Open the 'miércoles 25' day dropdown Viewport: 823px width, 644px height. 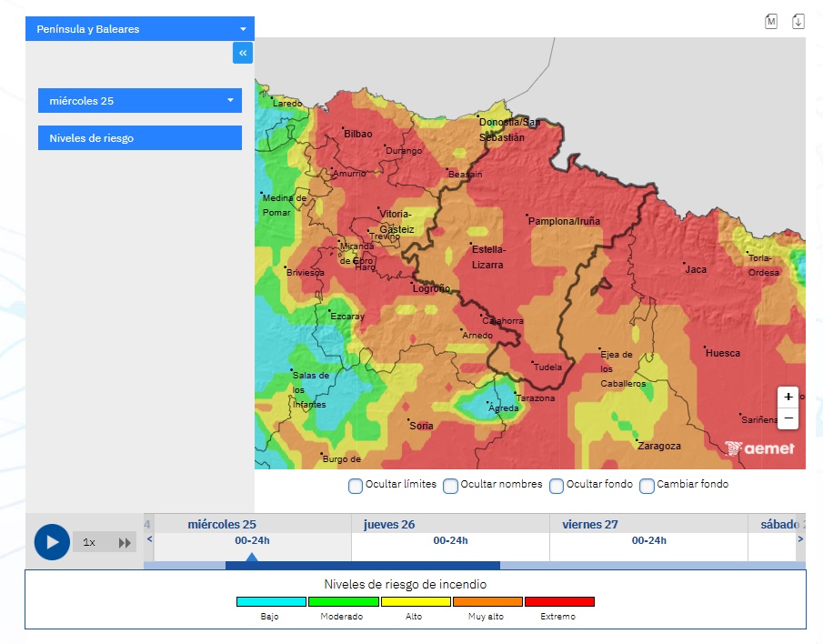[x=139, y=100]
